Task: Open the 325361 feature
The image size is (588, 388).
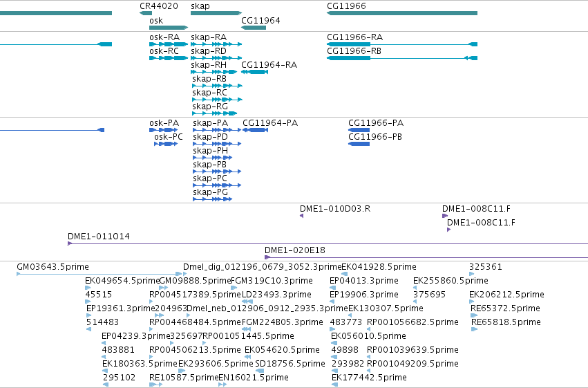Action: (485, 267)
